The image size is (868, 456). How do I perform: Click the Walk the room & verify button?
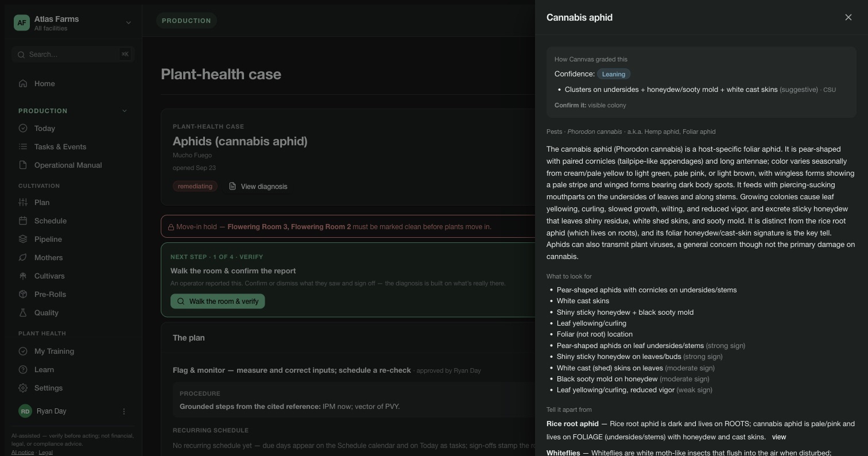click(x=218, y=302)
